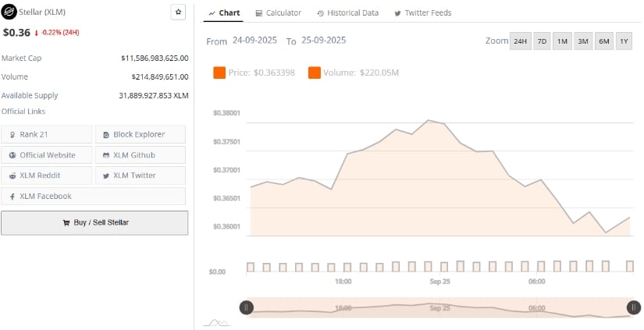Image resolution: width=644 pixels, height=330 pixels.
Task: Visit the Official Website link
Action: click(46, 155)
